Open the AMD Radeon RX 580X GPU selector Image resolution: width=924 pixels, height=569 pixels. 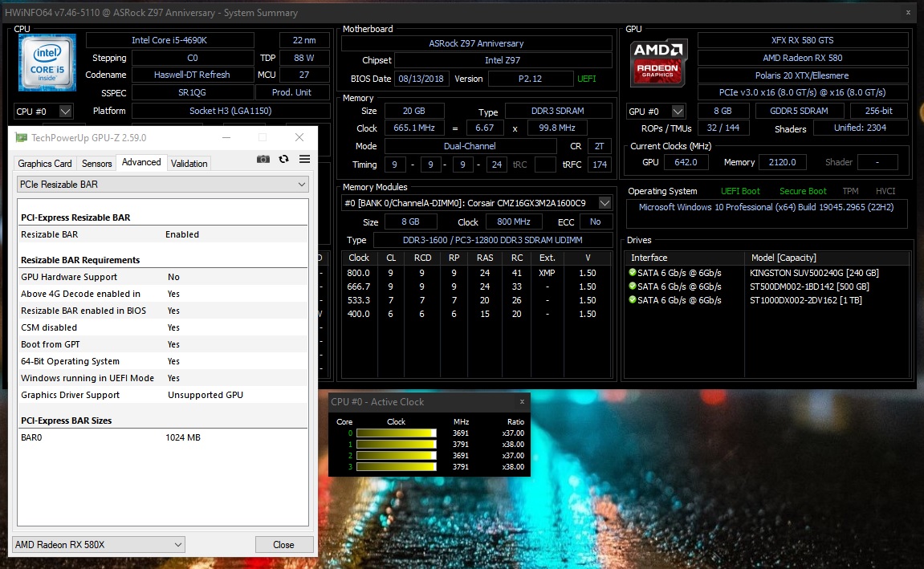click(x=99, y=545)
